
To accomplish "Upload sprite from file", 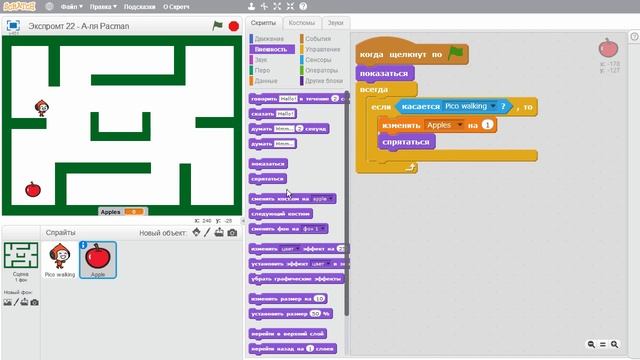I will pyautogui.click(x=219, y=232).
